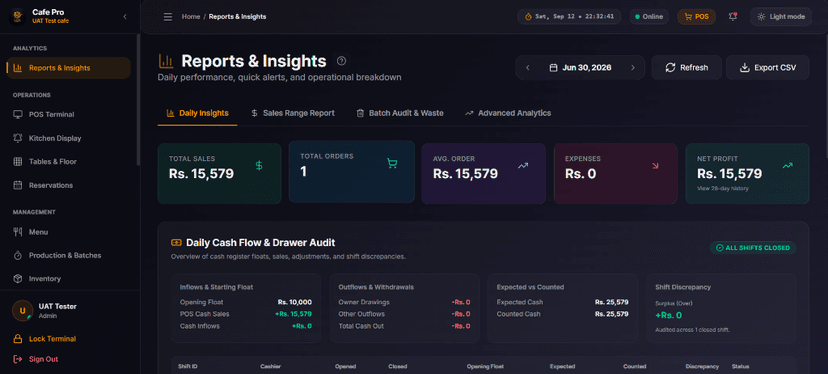Screen dimensions: 828x374
Task: Go to previous date with left arrow
Action: [528, 68]
